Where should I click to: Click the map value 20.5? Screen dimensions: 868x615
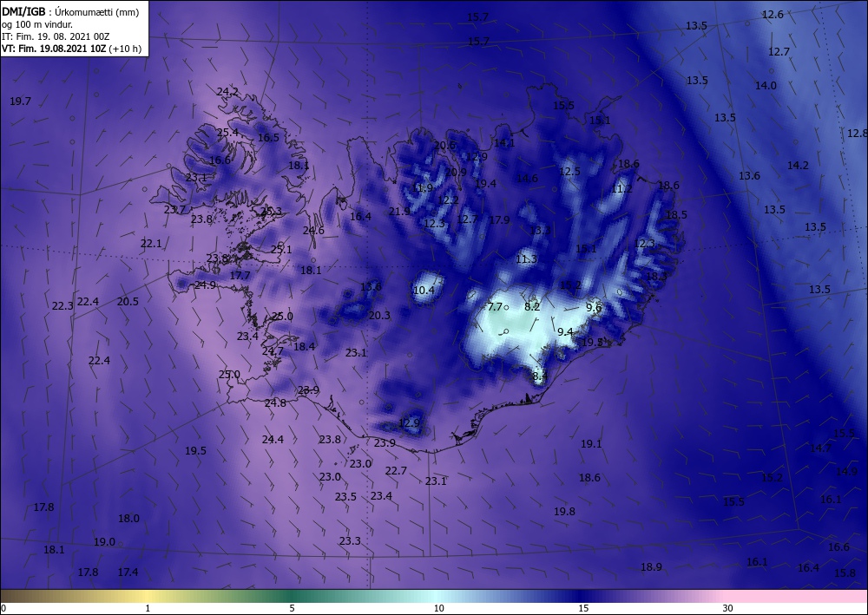point(128,301)
